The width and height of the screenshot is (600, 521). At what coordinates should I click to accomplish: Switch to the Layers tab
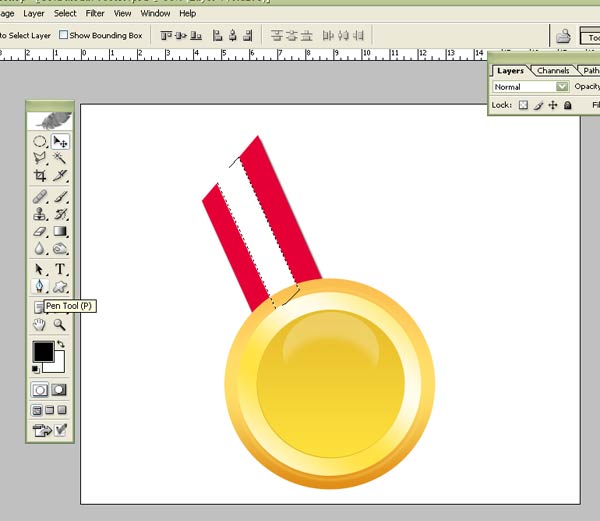[x=510, y=71]
